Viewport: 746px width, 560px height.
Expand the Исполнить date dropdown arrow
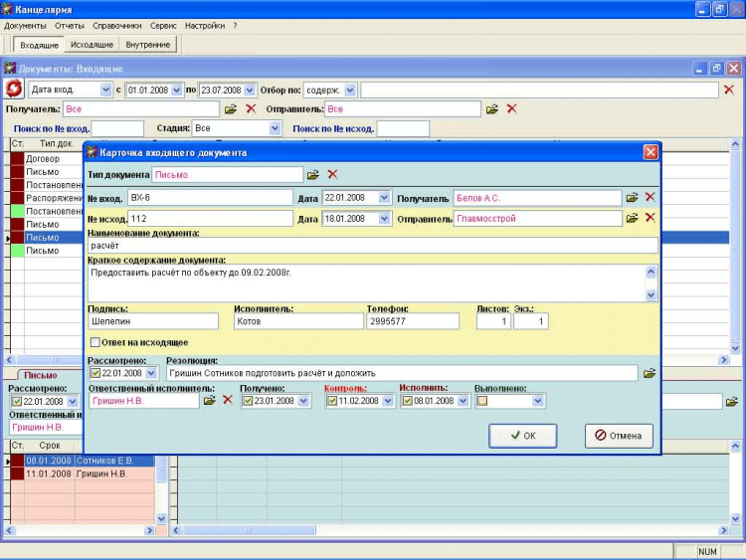click(x=463, y=401)
